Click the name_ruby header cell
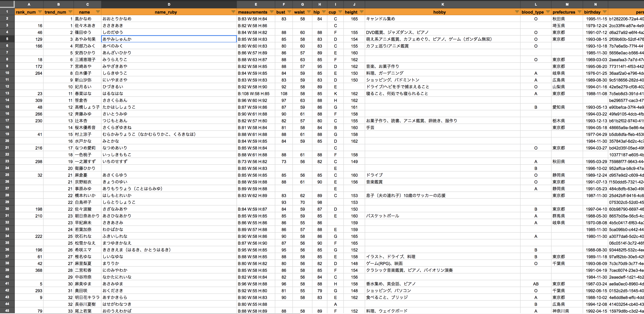 169,12
